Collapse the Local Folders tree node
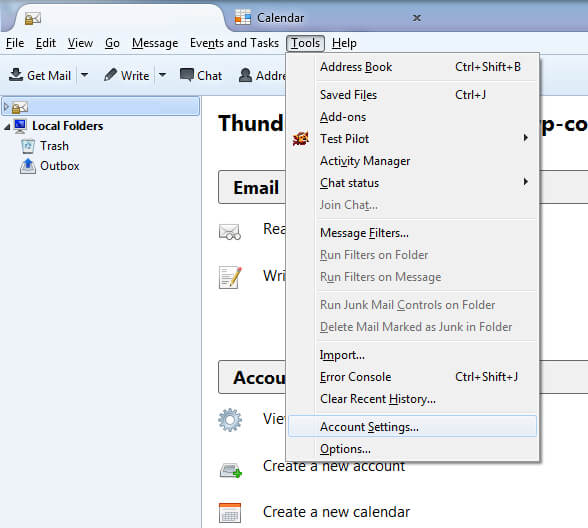Screen dimensions: 588x528 click(x=7, y=127)
